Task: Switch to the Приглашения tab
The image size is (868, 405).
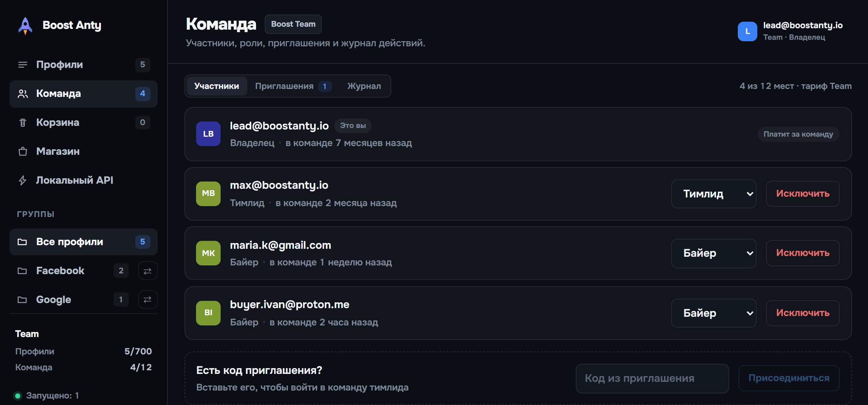Action: point(293,86)
